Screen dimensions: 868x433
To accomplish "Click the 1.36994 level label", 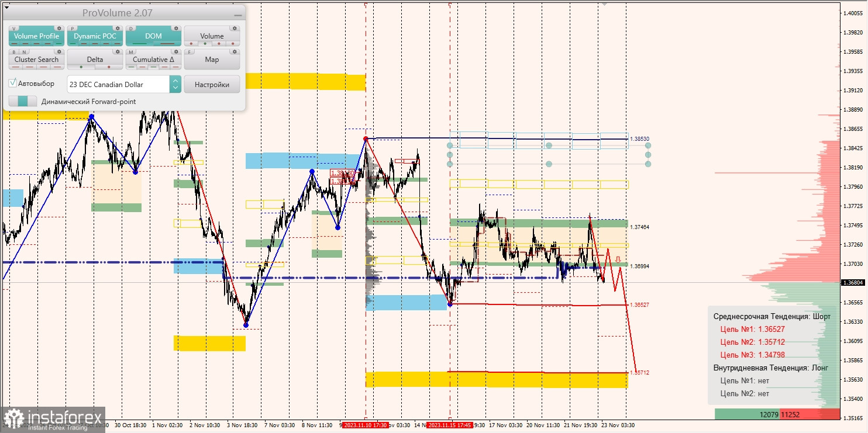I will coord(639,266).
